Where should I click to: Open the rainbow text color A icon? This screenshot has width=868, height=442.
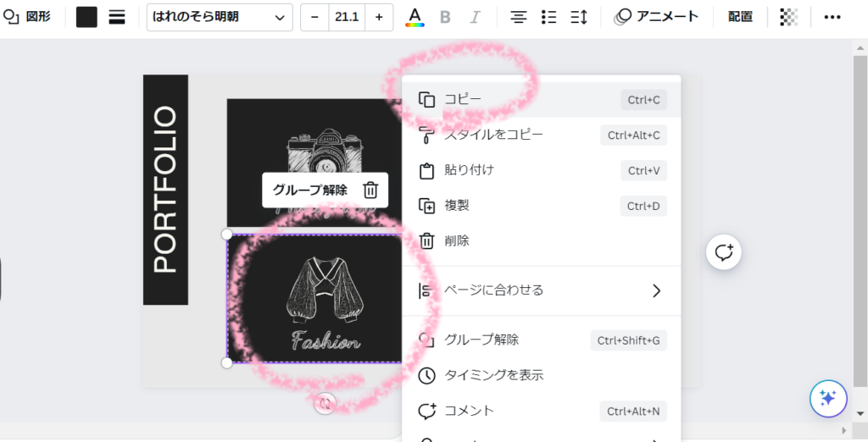[x=415, y=17]
